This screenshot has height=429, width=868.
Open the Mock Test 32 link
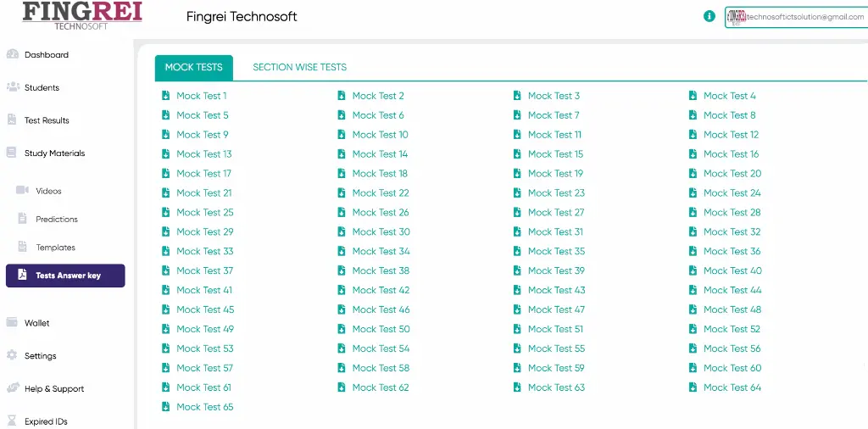pyautogui.click(x=732, y=231)
